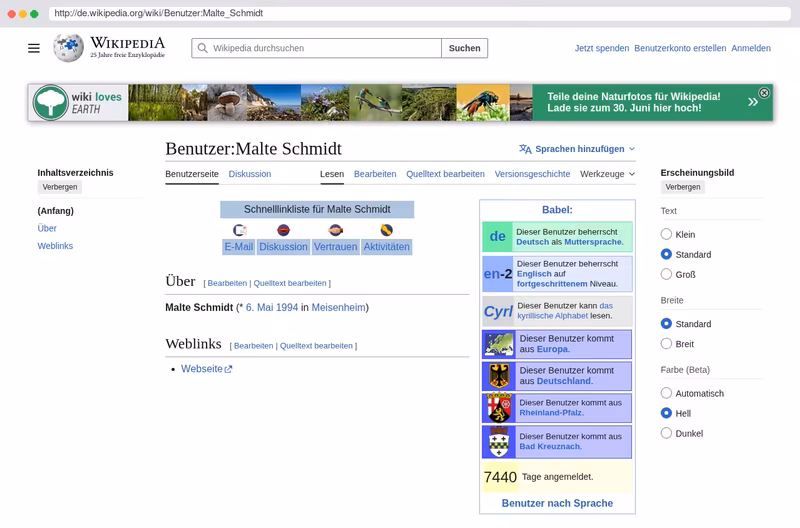The width and height of the screenshot is (800, 528).
Task: Select the Groß text size
Action: point(666,274)
